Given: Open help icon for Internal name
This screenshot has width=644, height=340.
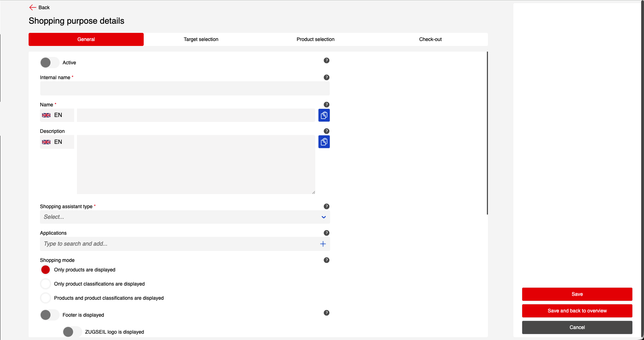Looking at the screenshot, I should pos(326,77).
